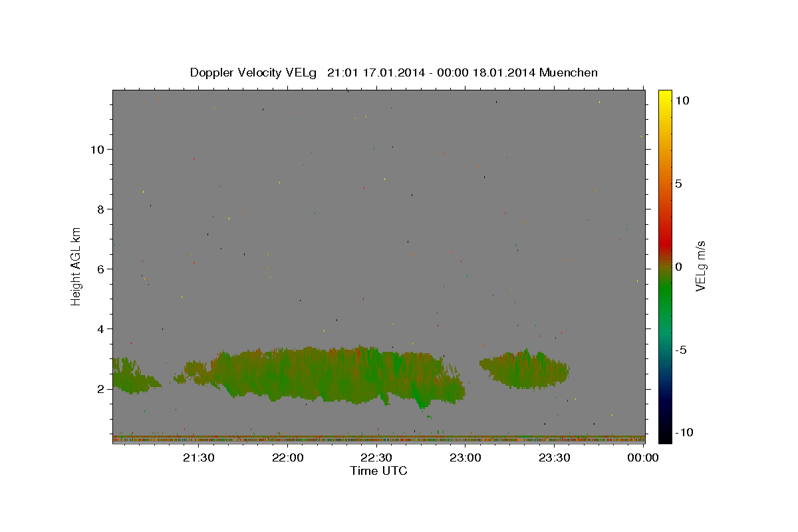Click the colorbar value 5

[678, 184]
